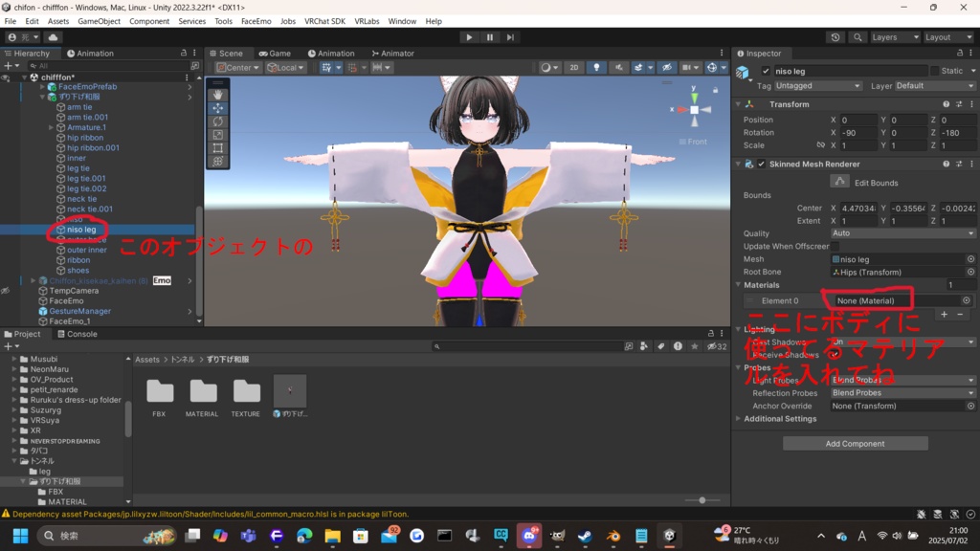Filter Project search by type
Screen dimensions: 980x551
click(x=644, y=346)
